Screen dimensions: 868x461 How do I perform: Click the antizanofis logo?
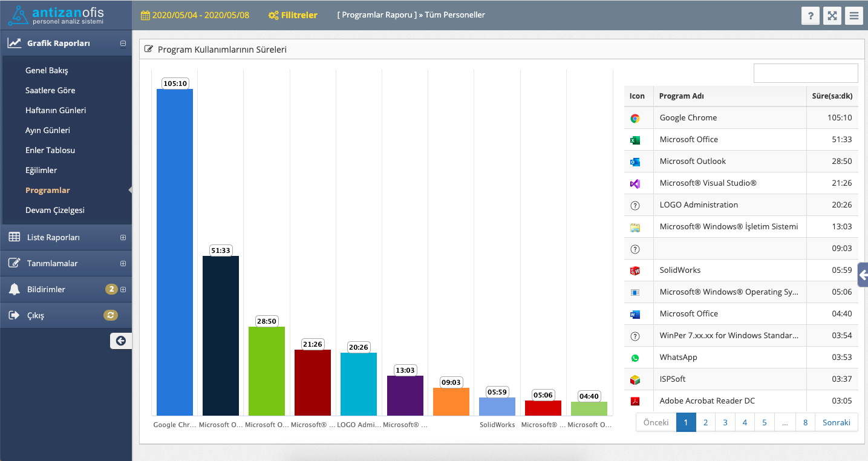coord(57,15)
